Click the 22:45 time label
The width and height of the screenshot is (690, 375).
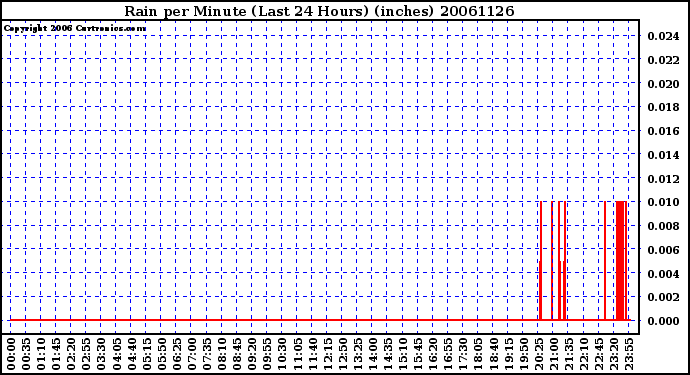[598, 354]
